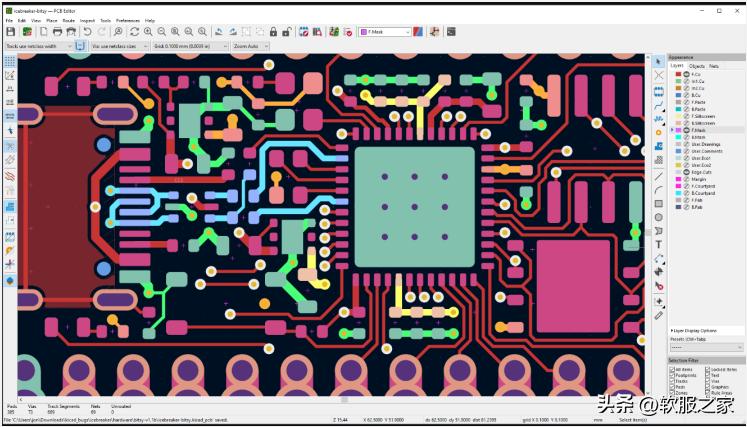The width and height of the screenshot is (747, 427).
Task: Click the Lock padlock icon
Action: 274,32
